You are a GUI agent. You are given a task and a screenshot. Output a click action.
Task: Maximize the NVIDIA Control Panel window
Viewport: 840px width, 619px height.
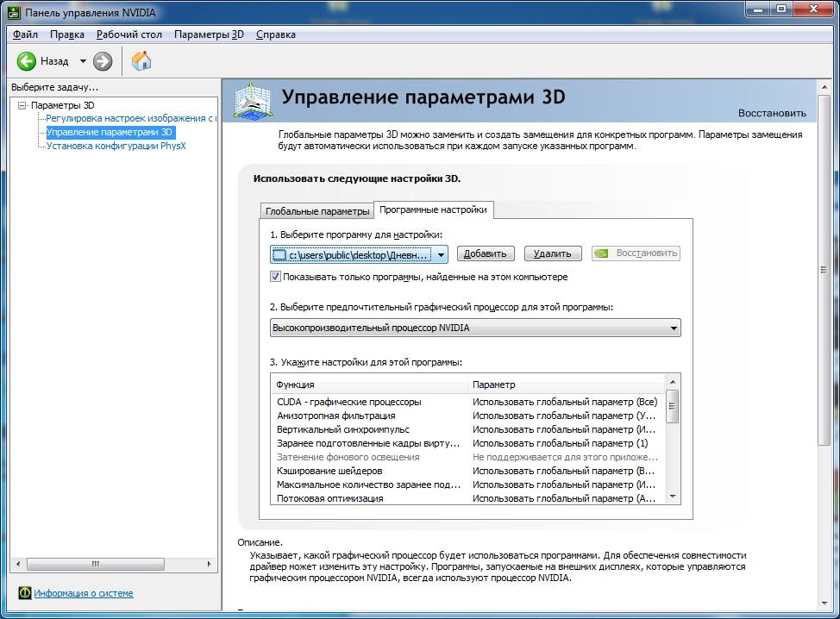click(x=781, y=9)
